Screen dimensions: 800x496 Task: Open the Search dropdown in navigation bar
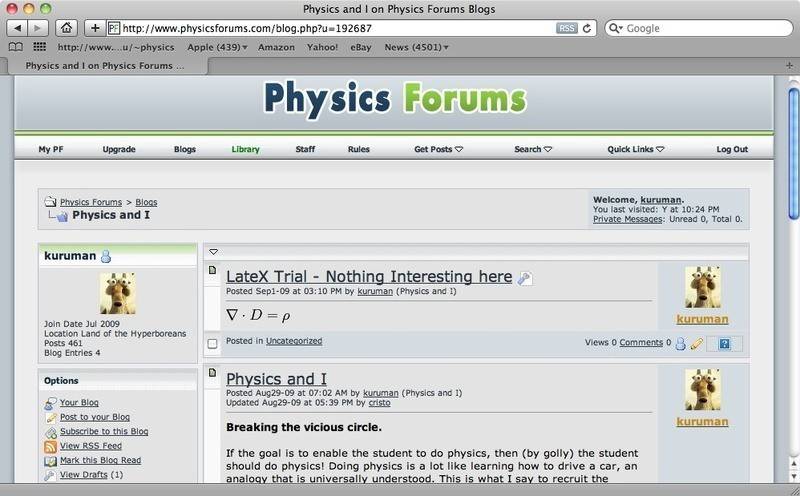coord(533,149)
